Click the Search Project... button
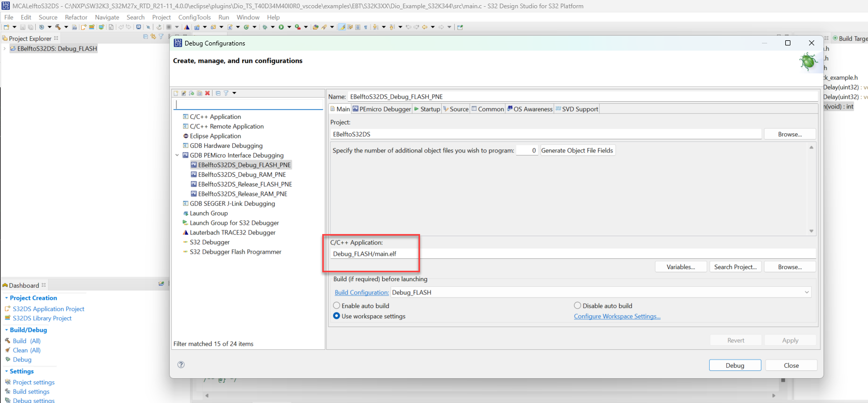Image resolution: width=868 pixels, height=403 pixels. [x=735, y=267]
